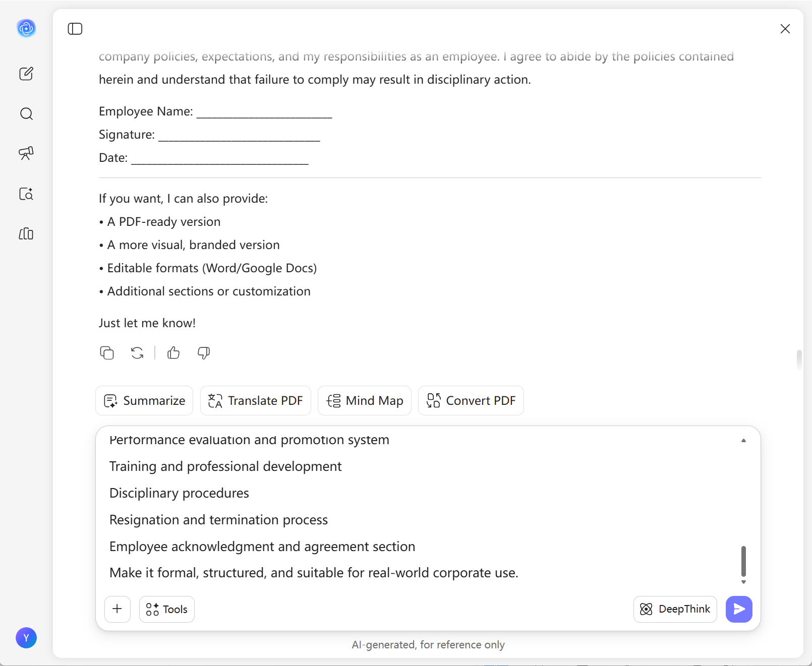Click the input box scrollbar thumb
The width and height of the screenshot is (812, 666).
click(x=743, y=561)
